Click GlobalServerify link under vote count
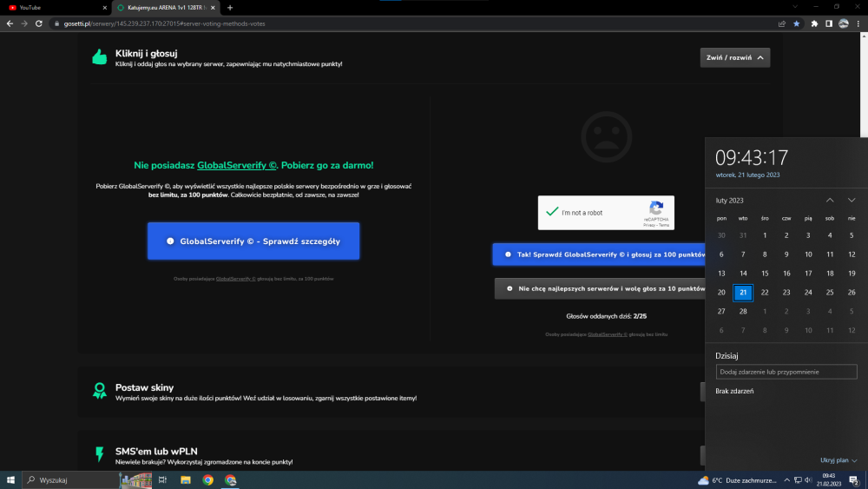Viewport: 868px width, 489px height. pyautogui.click(x=608, y=334)
